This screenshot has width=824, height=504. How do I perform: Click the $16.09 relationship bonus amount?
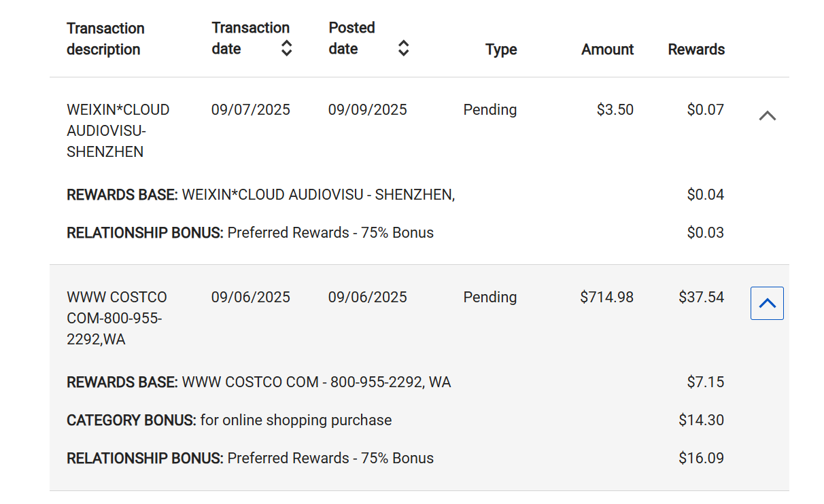701,458
